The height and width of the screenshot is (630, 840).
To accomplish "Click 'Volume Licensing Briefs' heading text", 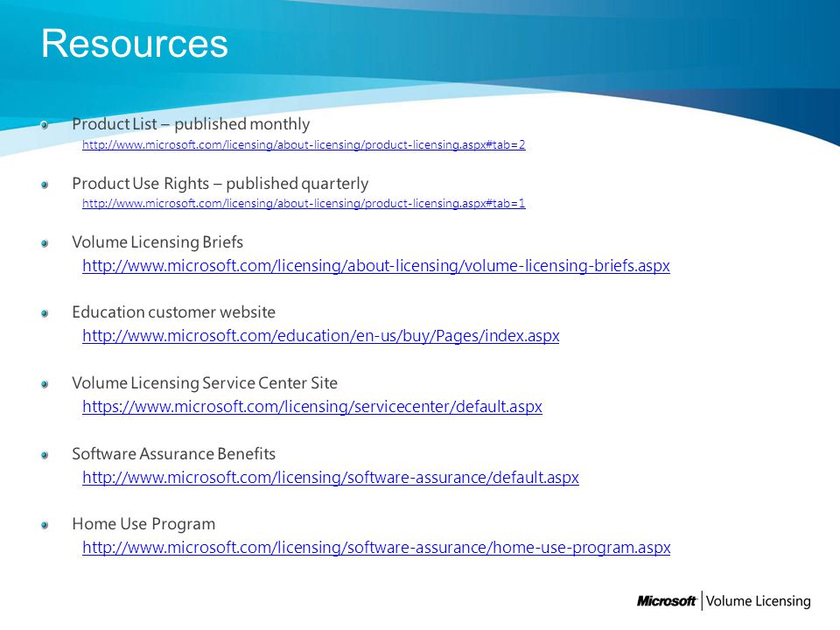I will point(157,242).
